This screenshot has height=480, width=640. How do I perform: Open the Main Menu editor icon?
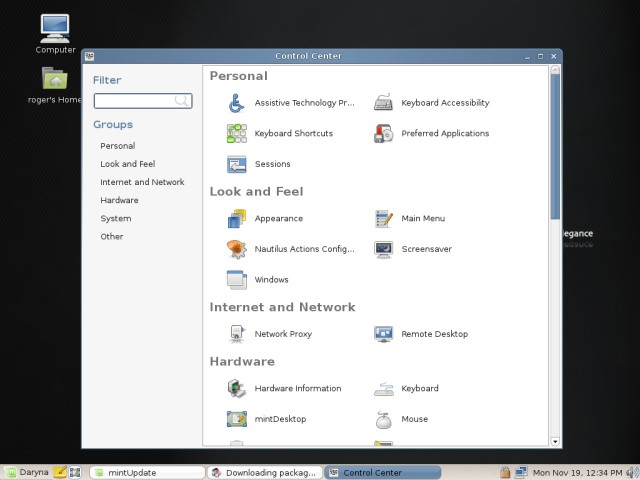tap(383, 218)
